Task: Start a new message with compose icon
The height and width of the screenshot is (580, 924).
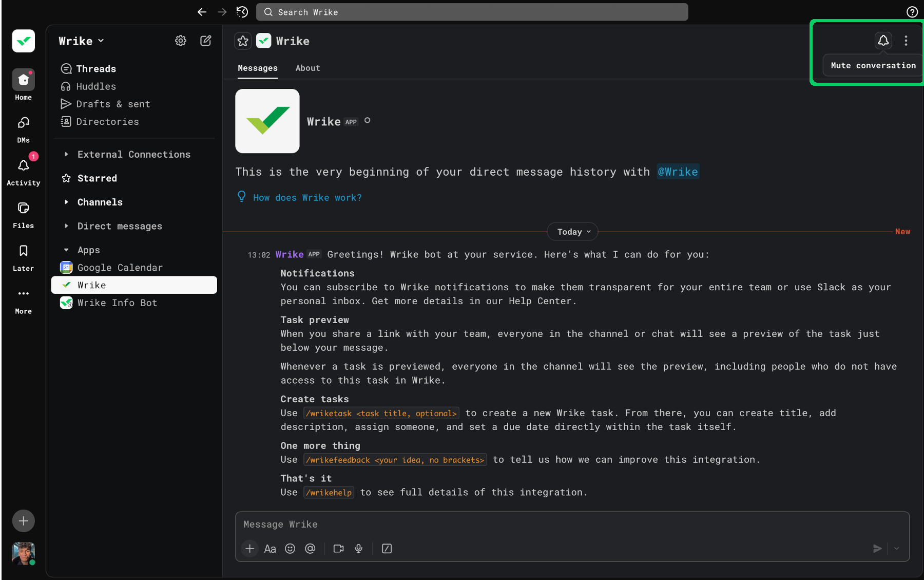Action: [205, 41]
